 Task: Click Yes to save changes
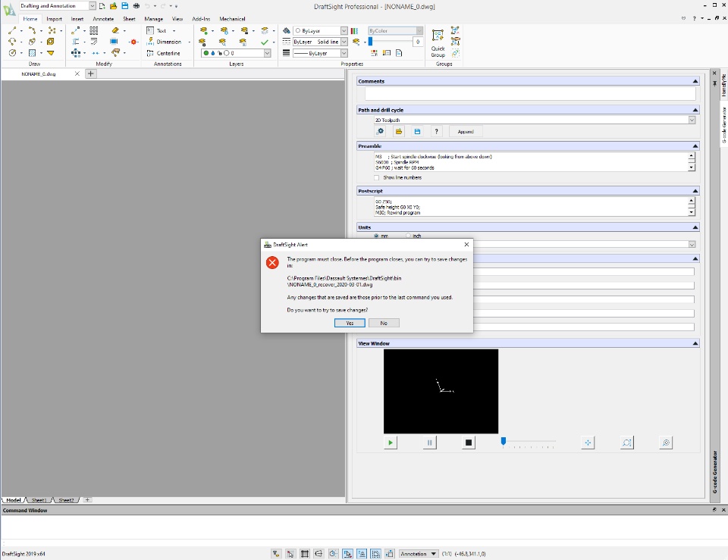click(x=350, y=323)
